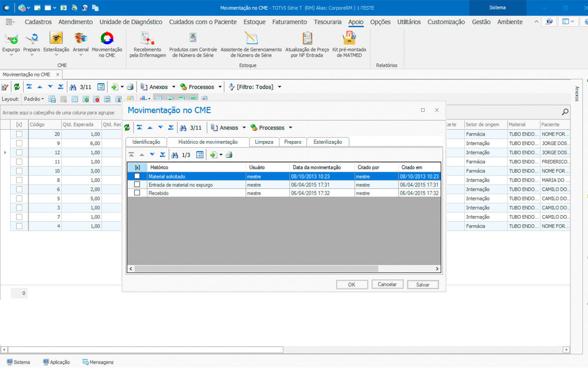This screenshot has height=368, width=588.
Task: Select the checkbox for the code 20 row
Action: [19, 134]
